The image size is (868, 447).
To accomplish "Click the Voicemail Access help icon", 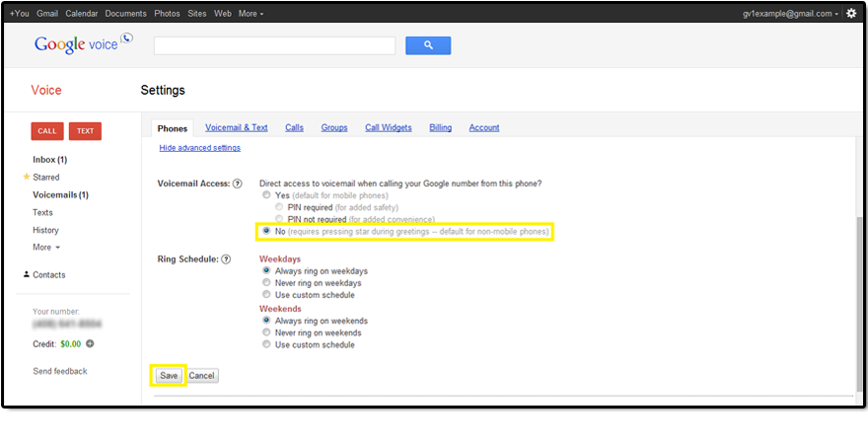I will point(237,184).
